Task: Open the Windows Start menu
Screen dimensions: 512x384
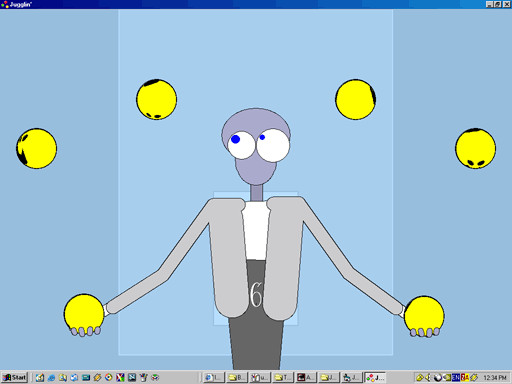Action: coord(15,377)
